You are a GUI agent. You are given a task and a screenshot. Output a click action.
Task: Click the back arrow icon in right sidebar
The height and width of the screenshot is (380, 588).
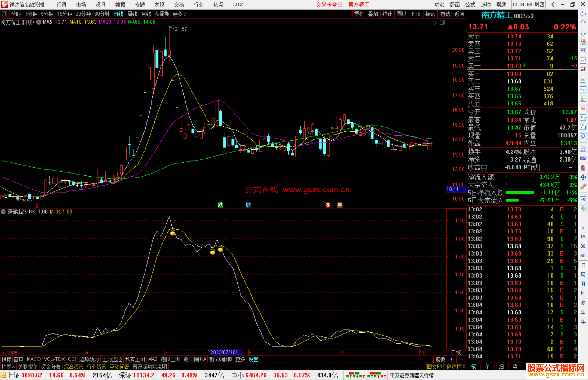[583, 14]
